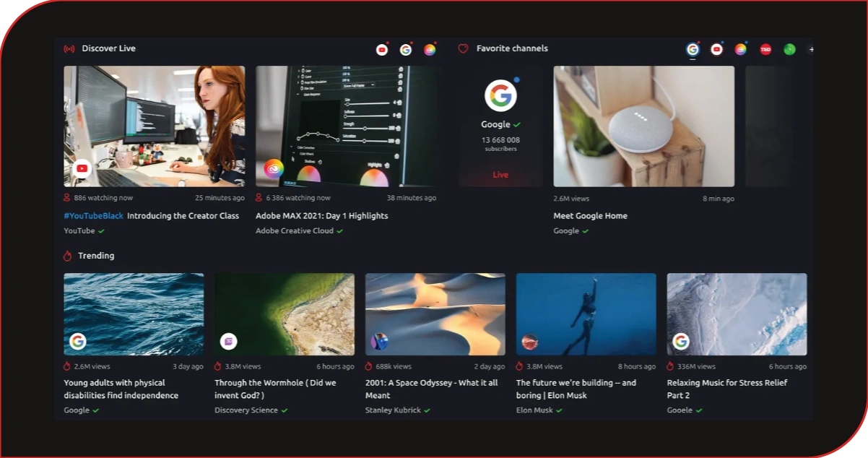
Task: Click YouTube badge on Creator Class thumbnail
Action: tap(82, 169)
